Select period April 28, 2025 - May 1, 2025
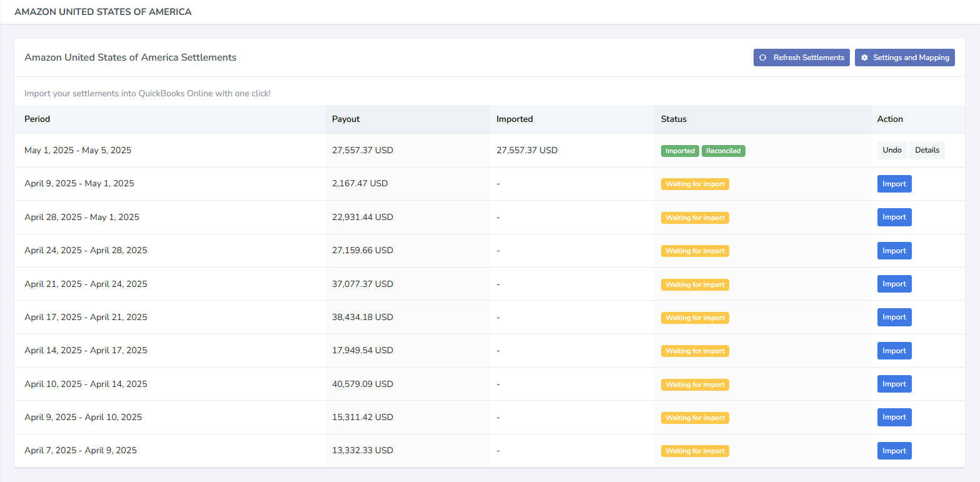This screenshot has width=980, height=482. pyautogui.click(x=82, y=217)
